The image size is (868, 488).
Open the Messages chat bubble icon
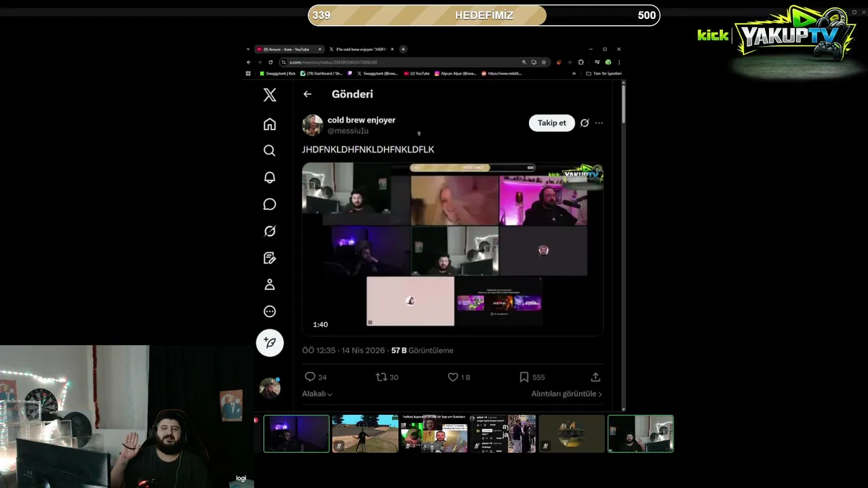(270, 204)
